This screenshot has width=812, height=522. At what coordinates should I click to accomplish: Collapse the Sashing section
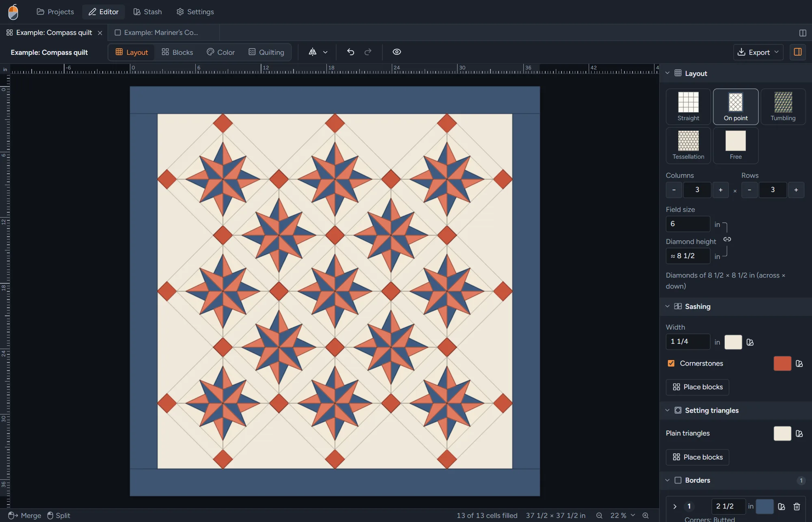coord(667,306)
